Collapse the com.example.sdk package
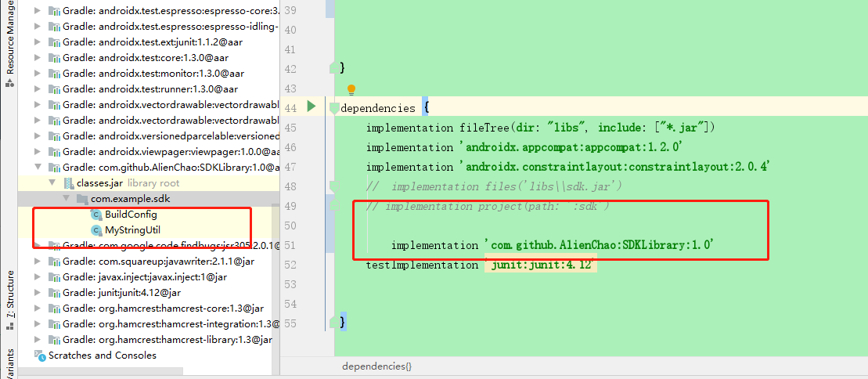 66,198
